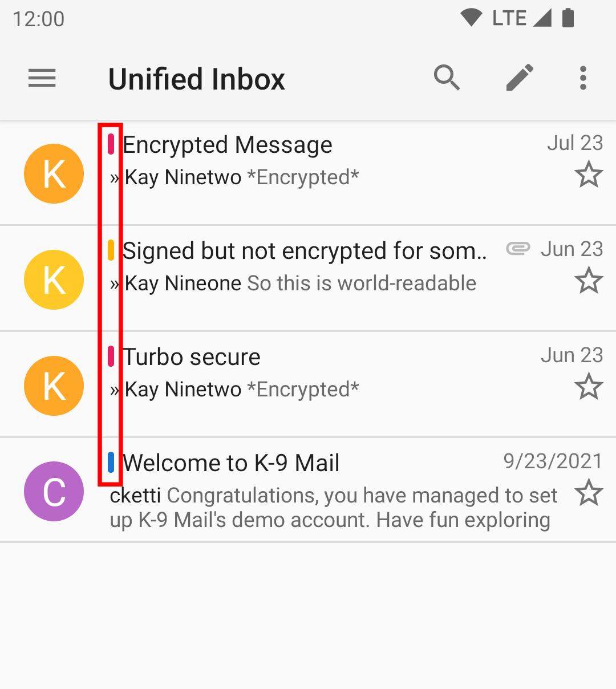Tap the K avatar beside Turbo secure
The image size is (616, 689).
pyautogui.click(x=54, y=386)
